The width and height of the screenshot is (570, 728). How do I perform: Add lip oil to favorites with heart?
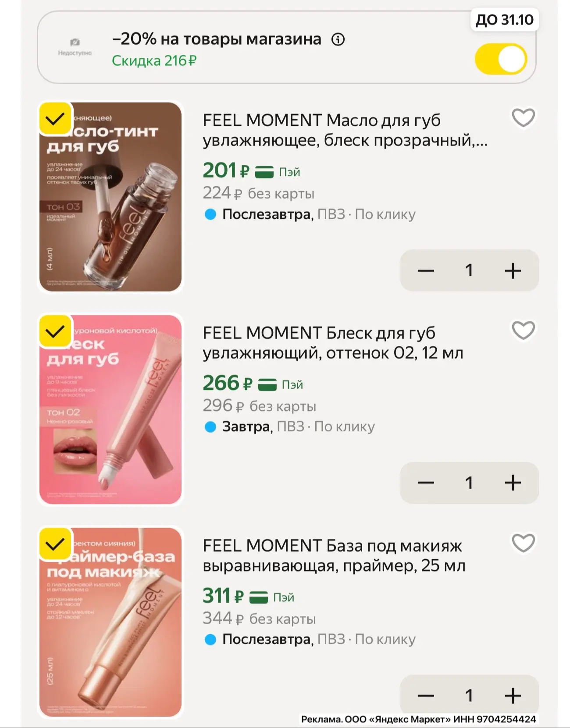tap(523, 117)
